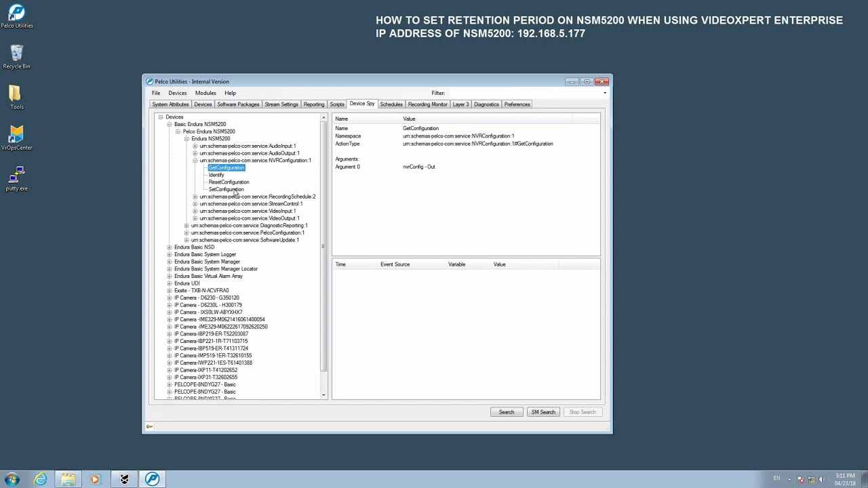Open the Recycle Bin on the desktop
The width and height of the screenshot is (868, 488).
[16, 57]
